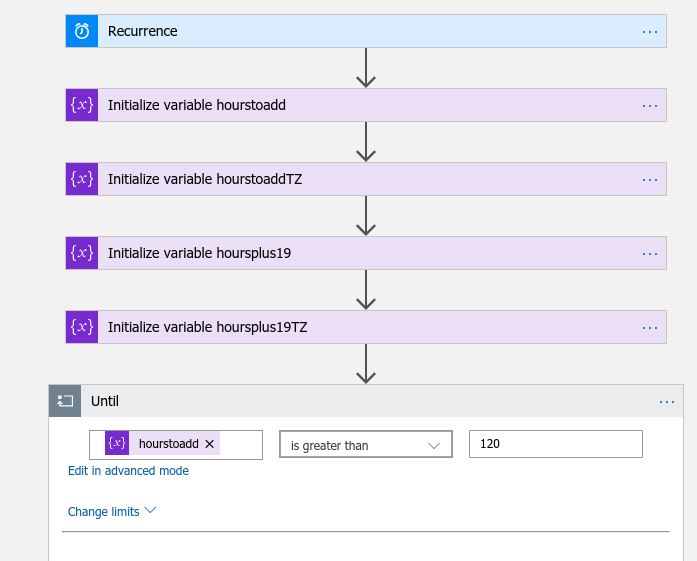Open ellipsis menu for Initialize variable hoursplus19TZ
Screen dimensions: 697x561
[x=650, y=327]
